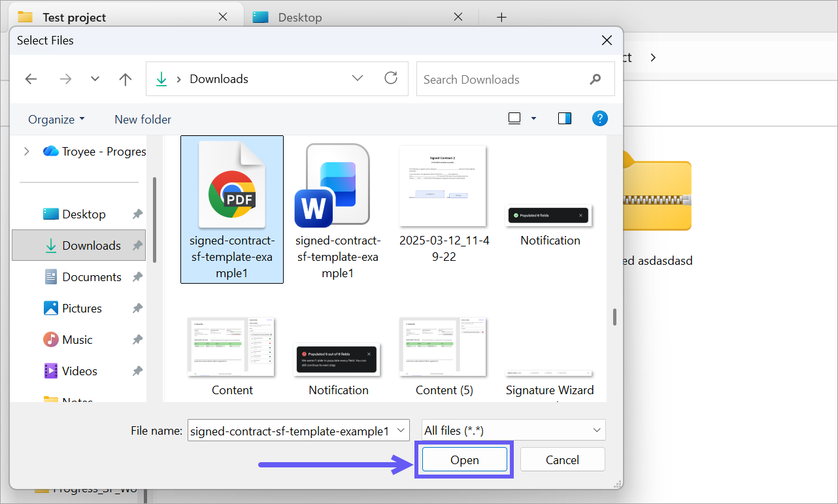
Task: Create a New folder
Action: click(x=142, y=119)
